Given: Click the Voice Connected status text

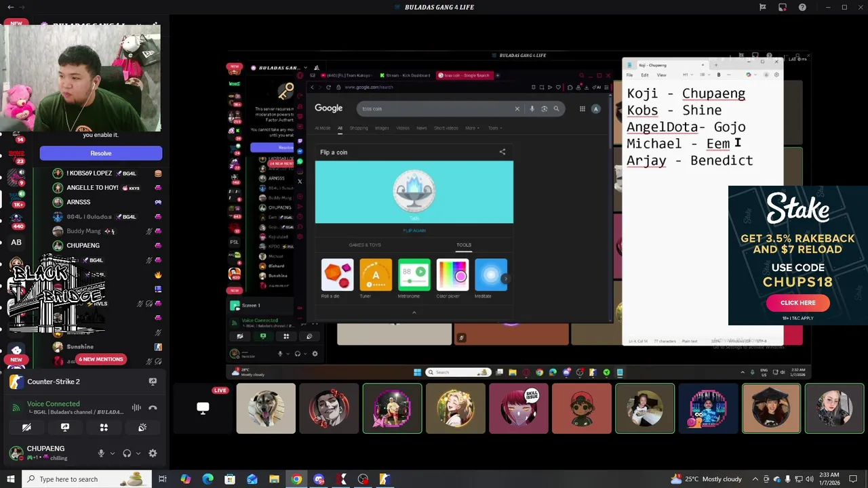Looking at the screenshot, I should (53, 403).
